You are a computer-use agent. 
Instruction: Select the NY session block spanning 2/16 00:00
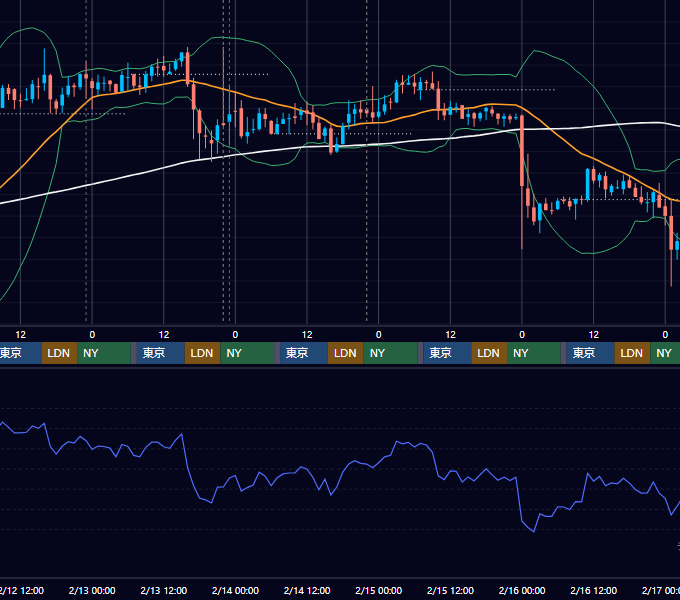click(534, 353)
